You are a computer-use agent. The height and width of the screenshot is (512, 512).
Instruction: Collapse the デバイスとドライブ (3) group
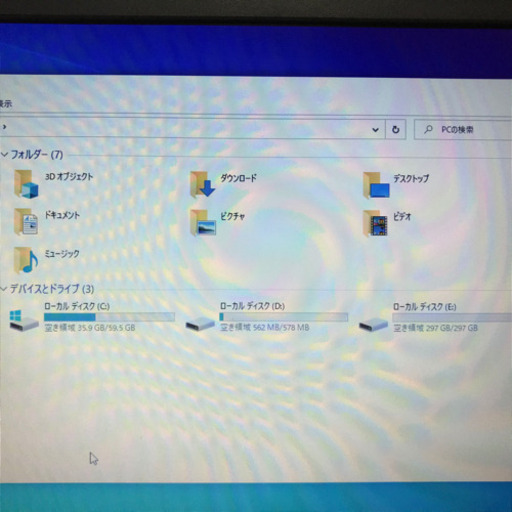(3, 288)
